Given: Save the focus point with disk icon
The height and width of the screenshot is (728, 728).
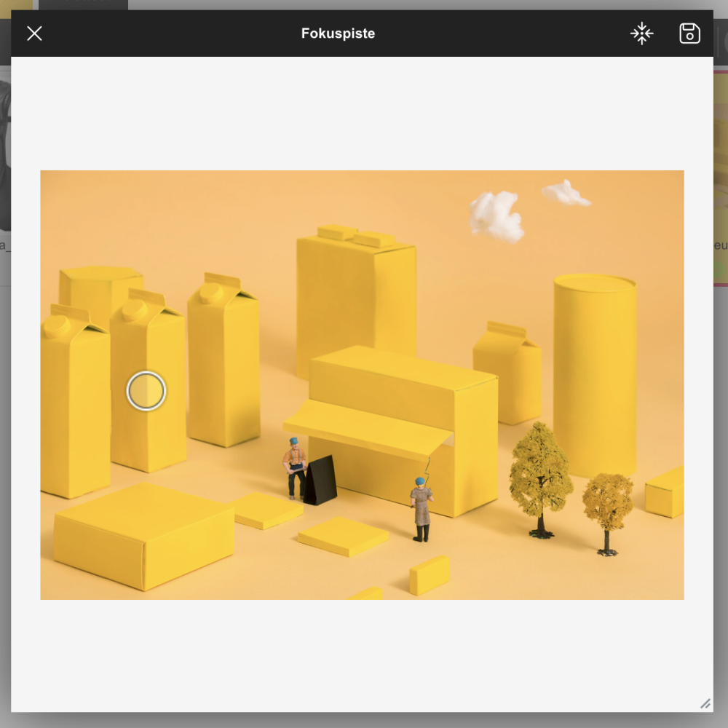Looking at the screenshot, I should click(689, 33).
